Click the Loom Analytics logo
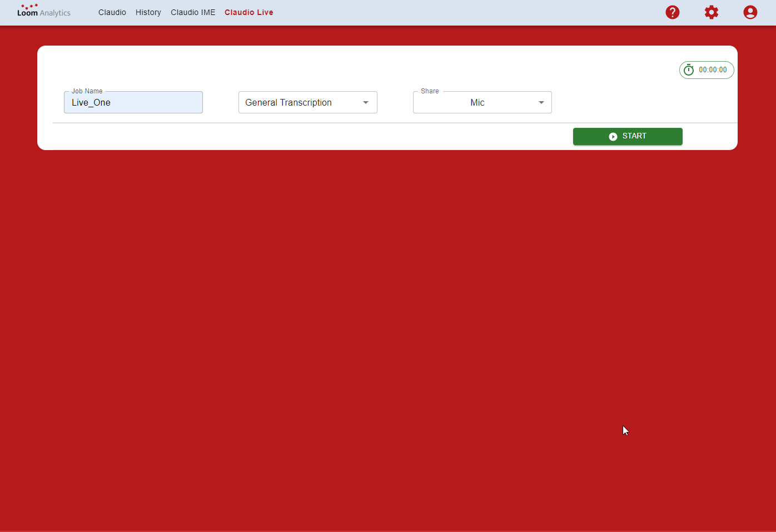Viewport: 776px width, 532px height. point(44,11)
